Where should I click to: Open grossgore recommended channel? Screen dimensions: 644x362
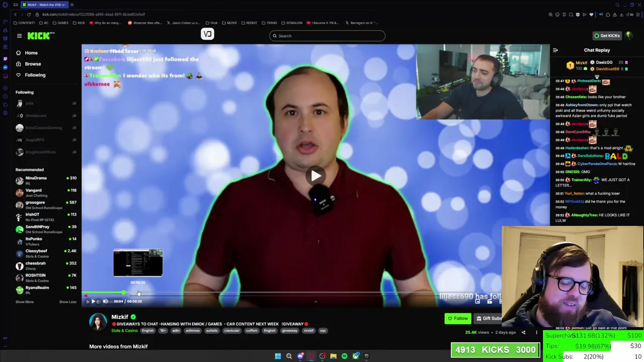coord(46,204)
